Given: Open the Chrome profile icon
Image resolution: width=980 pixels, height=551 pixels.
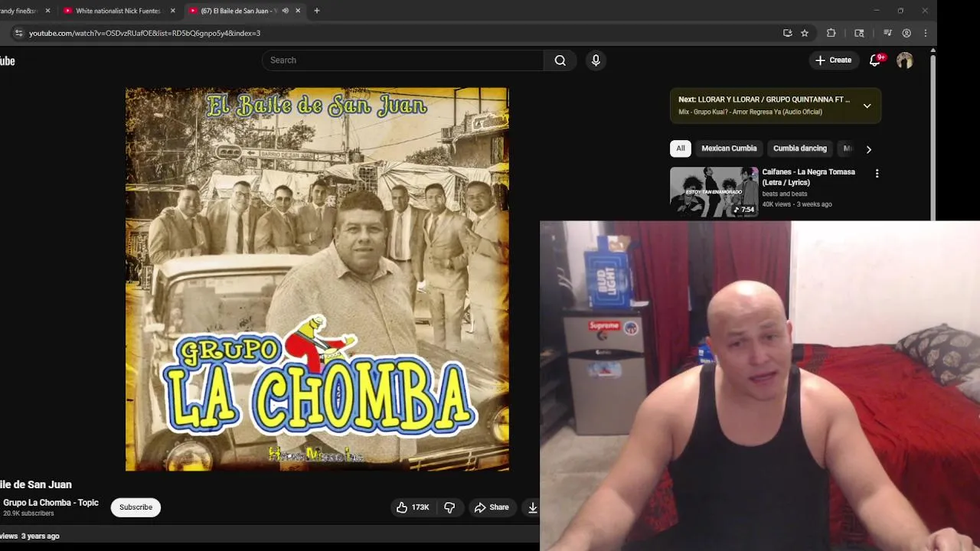Looking at the screenshot, I should point(906,33).
